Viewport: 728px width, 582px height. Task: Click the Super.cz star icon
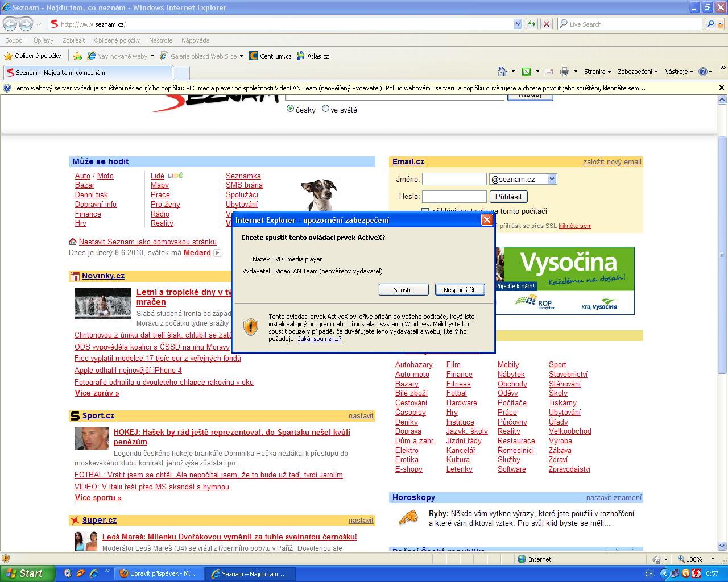tap(75, 520)
